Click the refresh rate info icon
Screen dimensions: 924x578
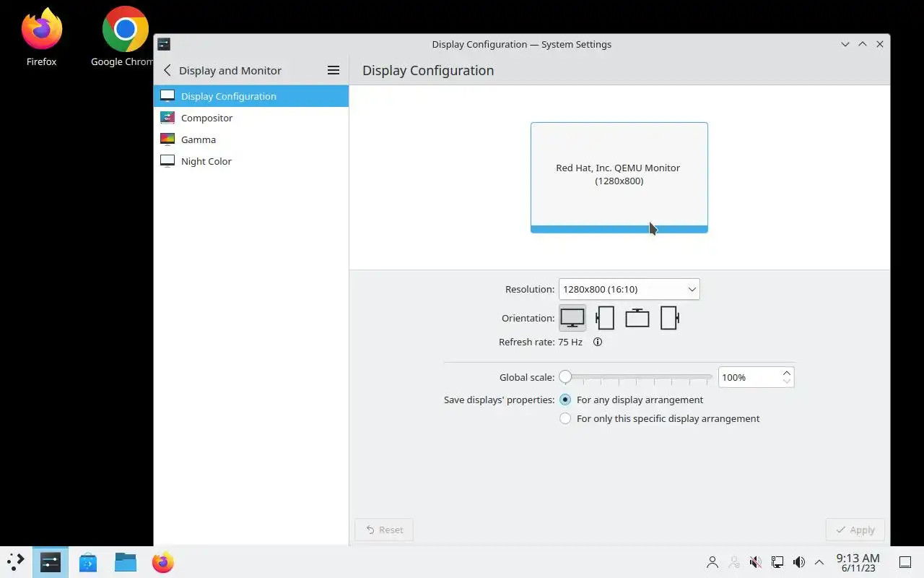tap(598, 342)
